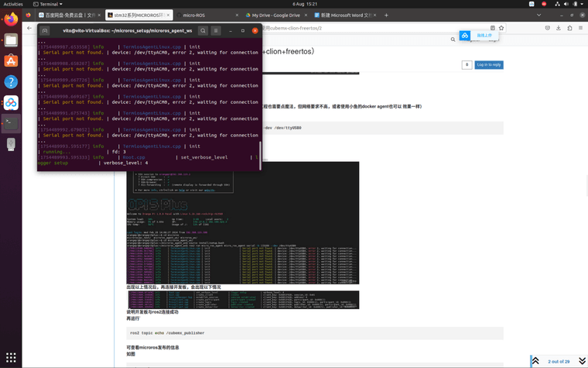The height and width of the screenshot is (368, 588).
Task: Open the Firefox downloads panel
Action: 559,28
